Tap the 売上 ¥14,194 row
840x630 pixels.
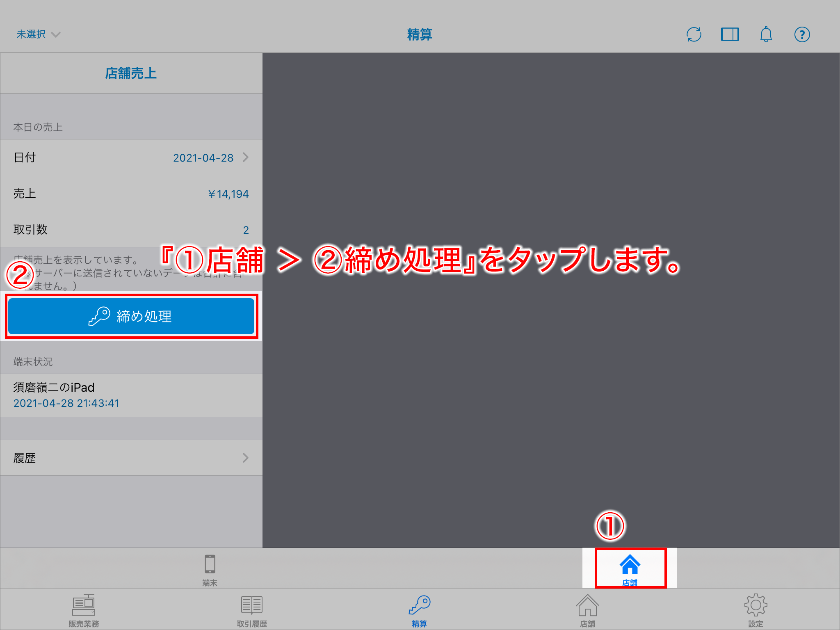(x=131, y=194)
